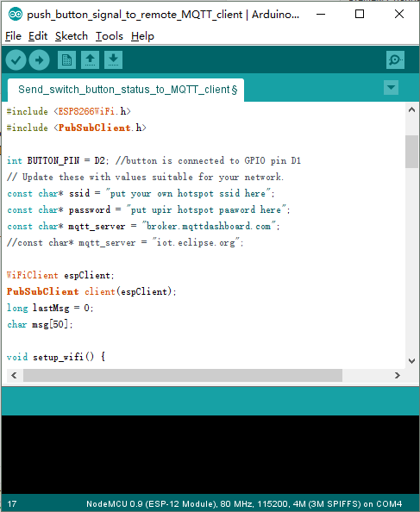Click the Verify checkmark icon
Screen dimensions: 420x512
tap(16, 60)
